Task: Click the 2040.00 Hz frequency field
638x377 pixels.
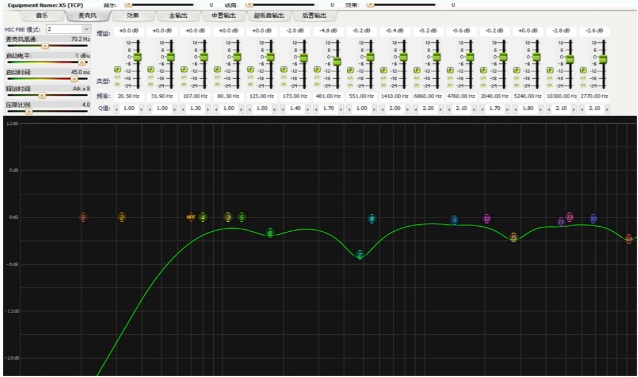Action: click(x=494, y=96)
